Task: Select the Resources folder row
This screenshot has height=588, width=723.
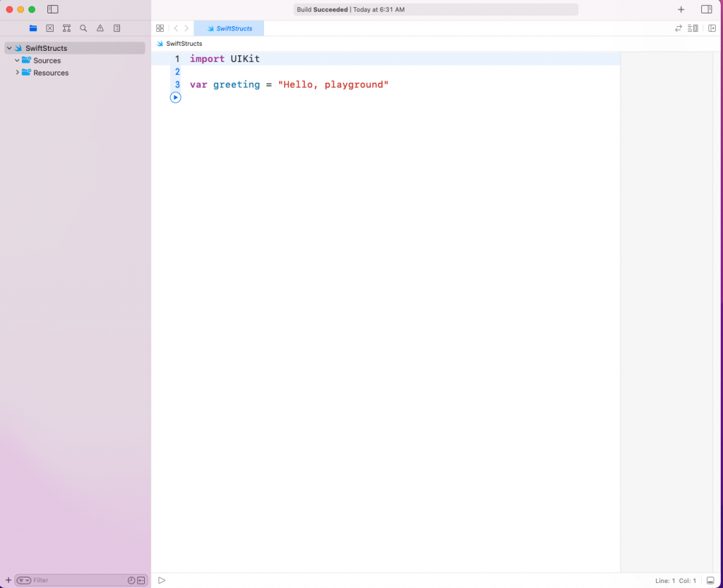Action: pyautogui.click(x=75, y=73)
